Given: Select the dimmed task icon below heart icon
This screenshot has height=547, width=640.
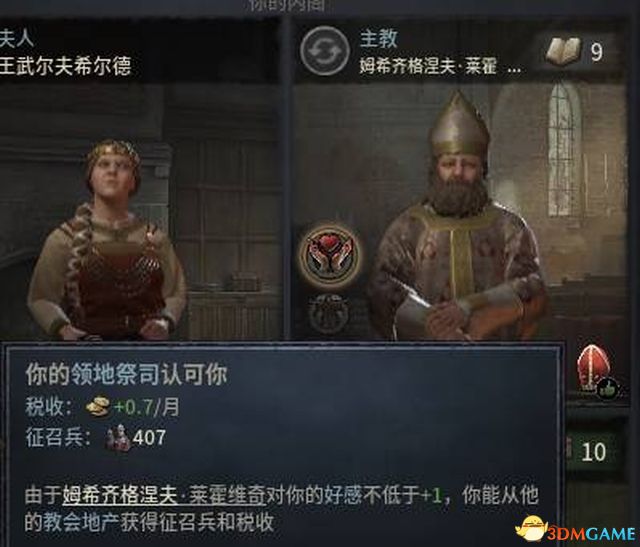Looking at the screenshot, I should (x=329, y=313).
